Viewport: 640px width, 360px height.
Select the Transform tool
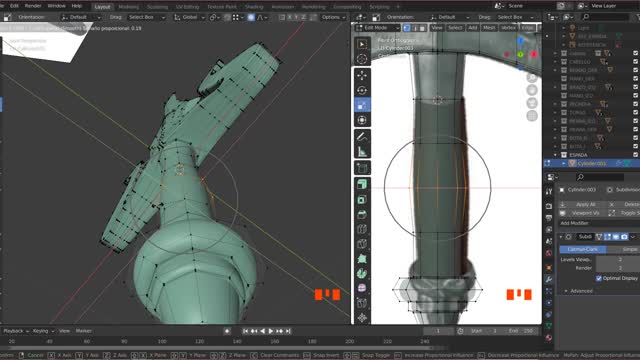[x=362, y=120]
